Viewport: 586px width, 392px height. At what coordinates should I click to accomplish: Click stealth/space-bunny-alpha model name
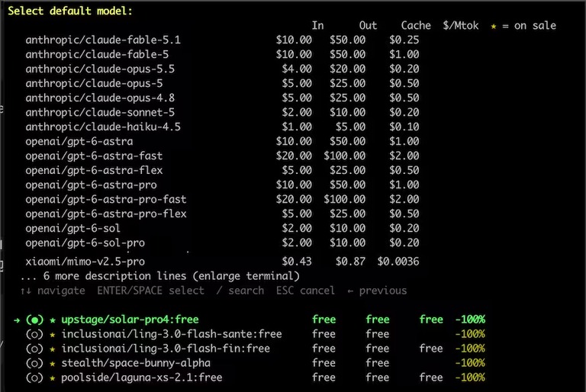(136, 363)
